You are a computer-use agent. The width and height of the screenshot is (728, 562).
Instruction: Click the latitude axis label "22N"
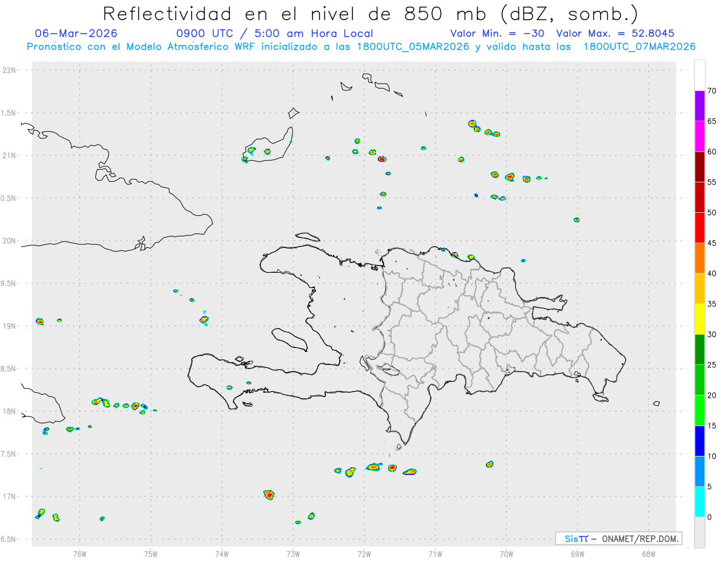pos(10,70)
